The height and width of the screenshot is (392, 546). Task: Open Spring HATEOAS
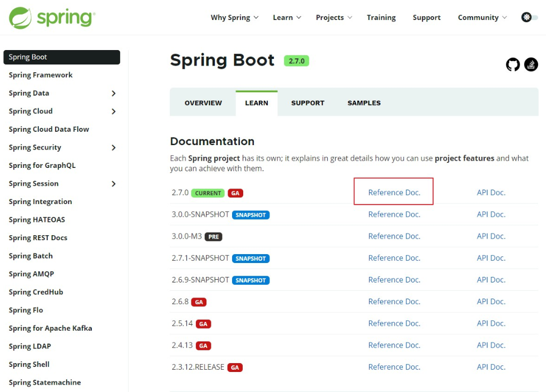37,220
